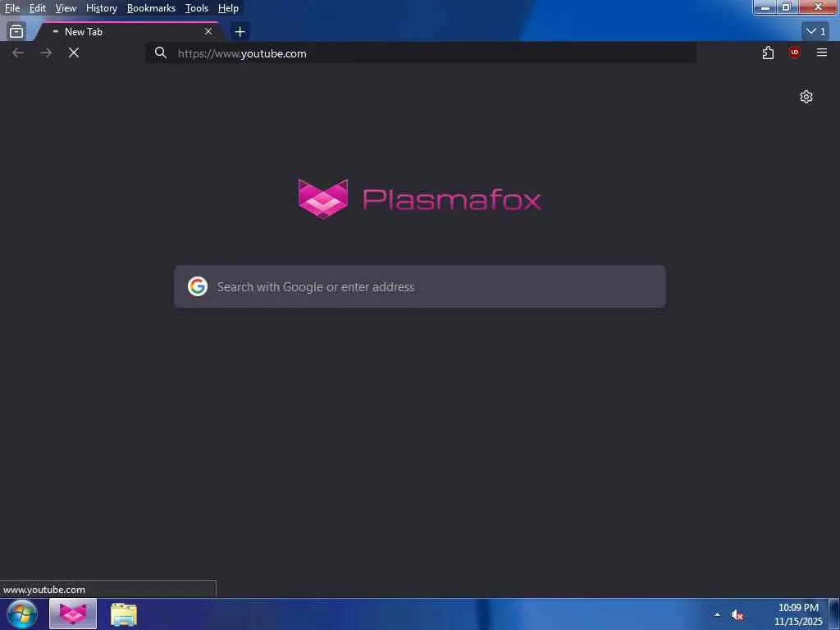The width and height of the screenshot is (840, 630).
Task: Open the clock showing 10:09 PM
Action: (x=798, y=614)
